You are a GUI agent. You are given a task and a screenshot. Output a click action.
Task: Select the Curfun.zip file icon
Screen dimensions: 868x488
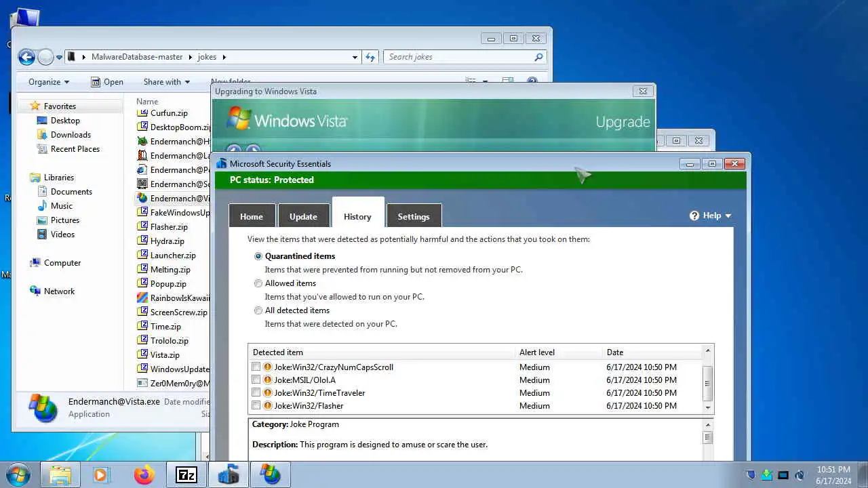(142, 113)
